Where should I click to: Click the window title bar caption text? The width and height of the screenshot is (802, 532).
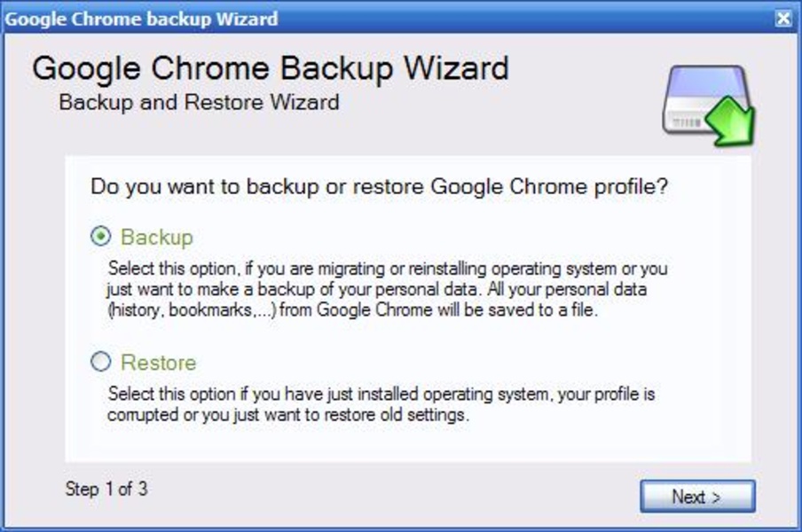pyautogui.click(x=142, y=18)
